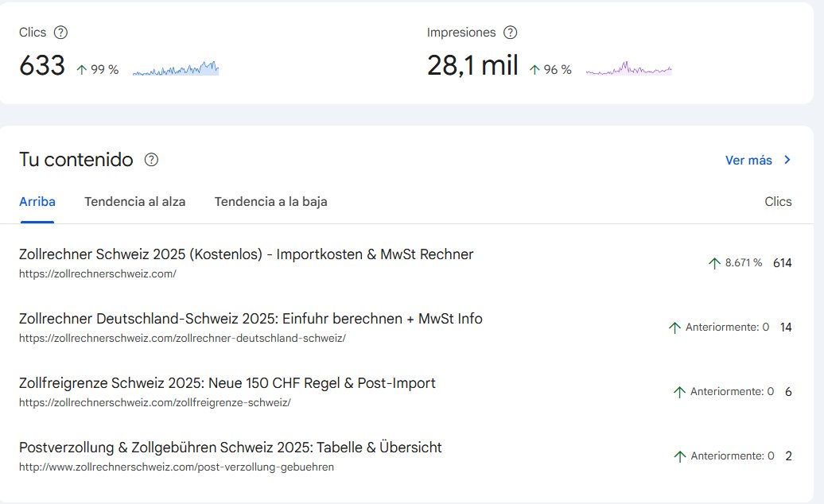The image size is (824, 504).
Task: Open the Tu contenido help icon
Action: pos(150,160)
